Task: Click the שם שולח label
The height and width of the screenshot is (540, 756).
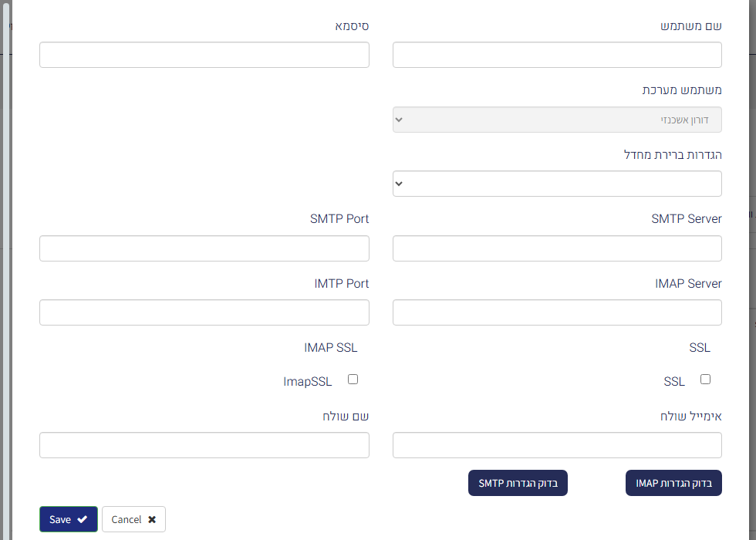Action: [x=346, y=416]
